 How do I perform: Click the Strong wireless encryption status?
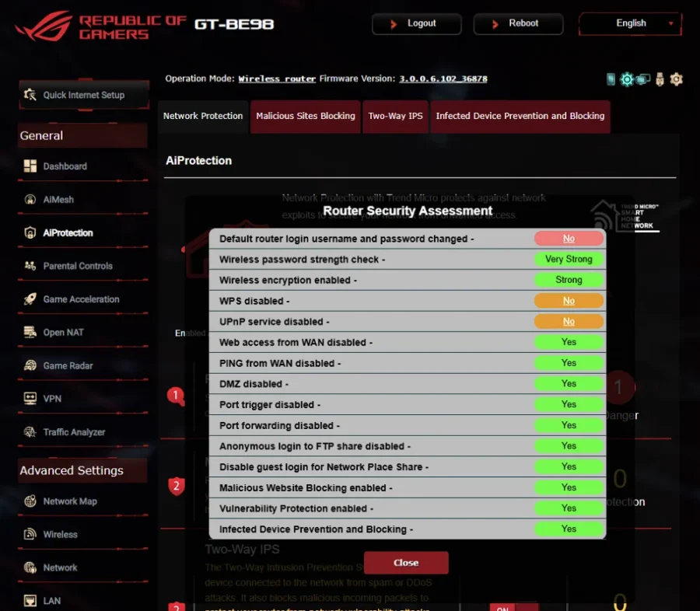pyautogui.click(x=569, y=280)
